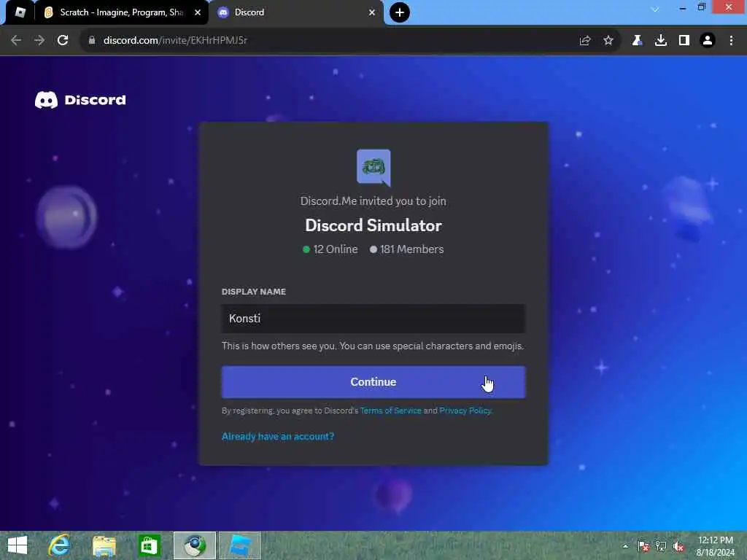Open the Windows Start menu
The width and height of the screenshot is (747, 560).
click(18, 545)
